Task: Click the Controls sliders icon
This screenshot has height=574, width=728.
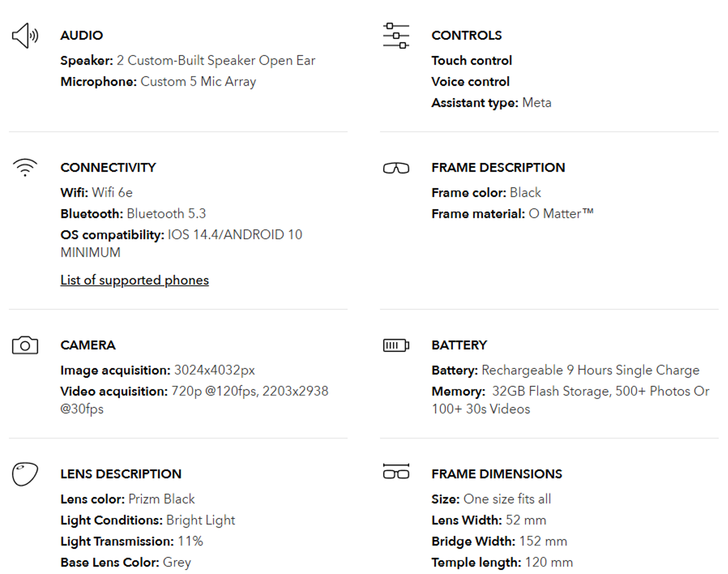Action: (396, 36)
